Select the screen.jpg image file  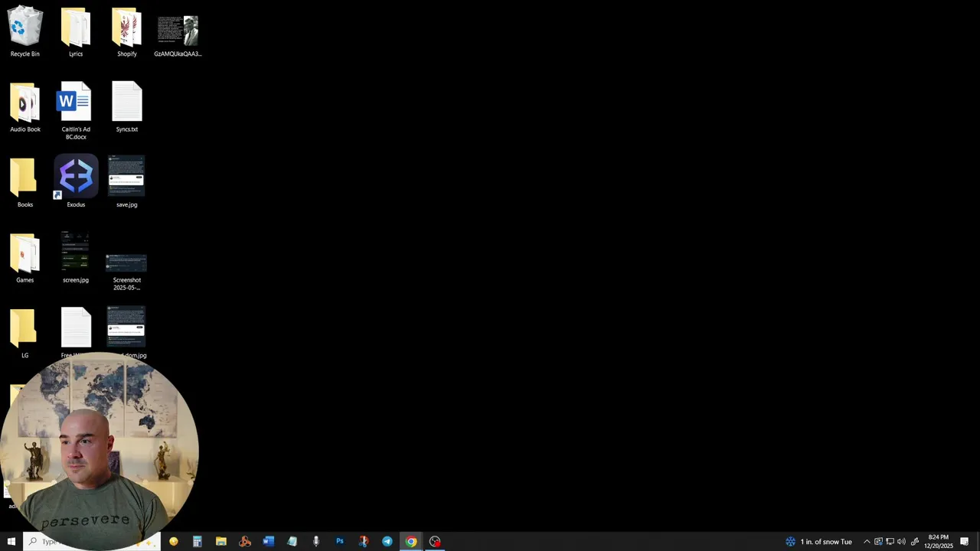point(76,258)
